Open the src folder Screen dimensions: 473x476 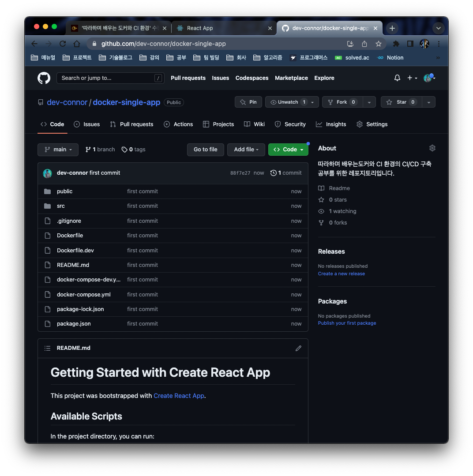(61, 206)
